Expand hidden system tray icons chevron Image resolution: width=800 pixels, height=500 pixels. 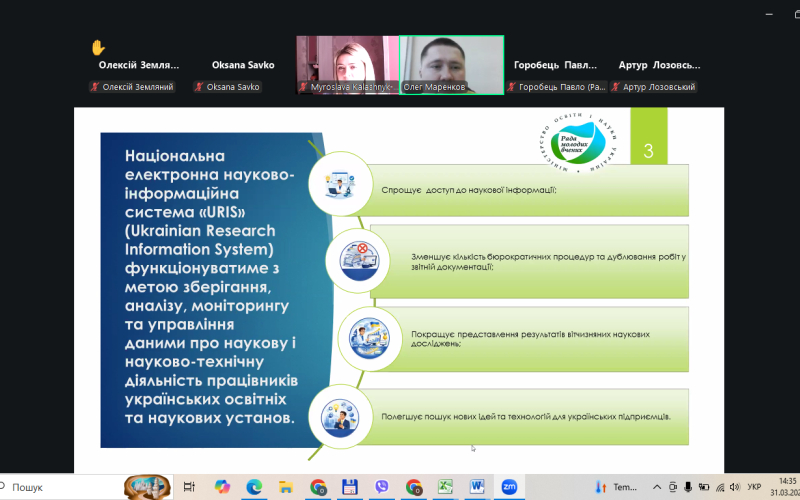(x=657, y=487)
